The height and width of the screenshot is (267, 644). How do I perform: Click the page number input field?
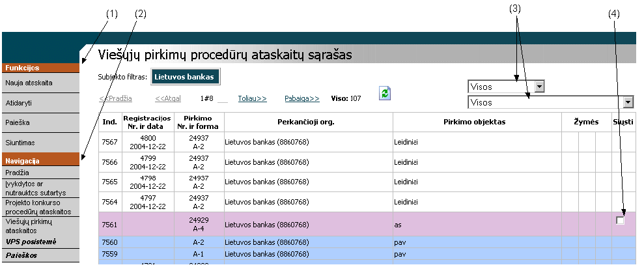point(222,98)
